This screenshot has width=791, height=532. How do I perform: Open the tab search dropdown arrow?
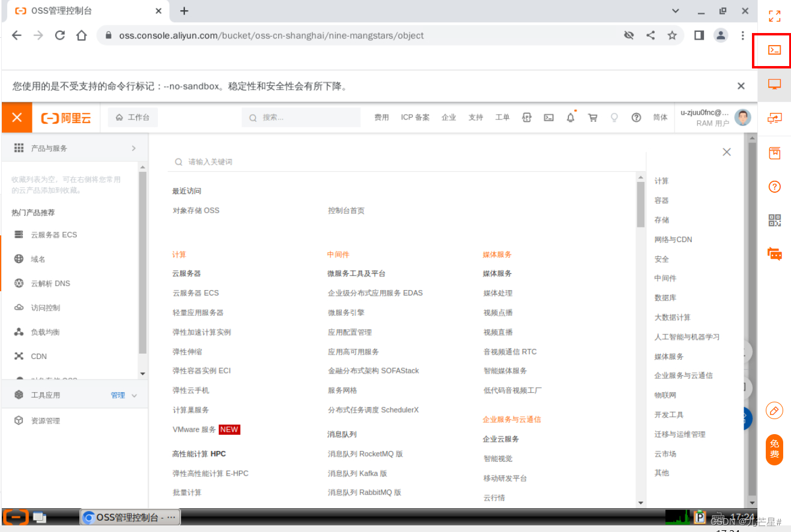[676, 11]
